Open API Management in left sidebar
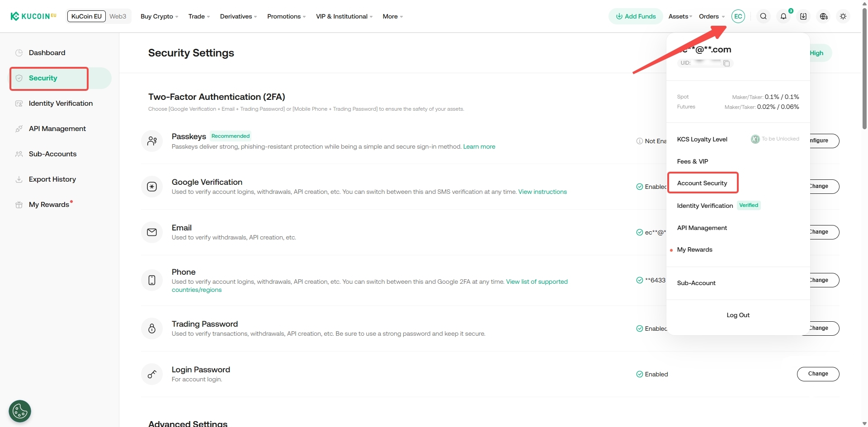Image resolution: width=868 pixels, height=427 pixels. tap(57, 129)
